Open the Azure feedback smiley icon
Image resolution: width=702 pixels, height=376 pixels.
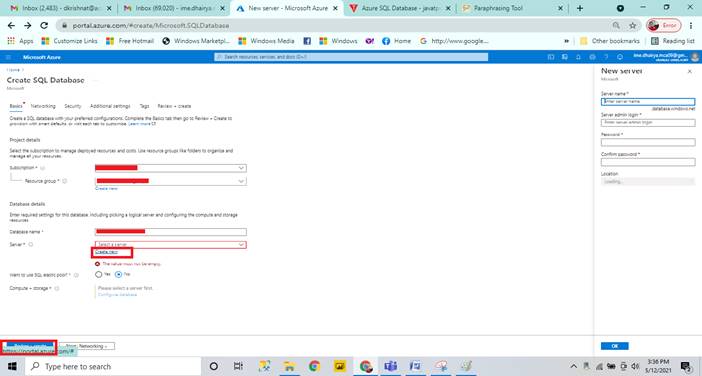(620, 57)
